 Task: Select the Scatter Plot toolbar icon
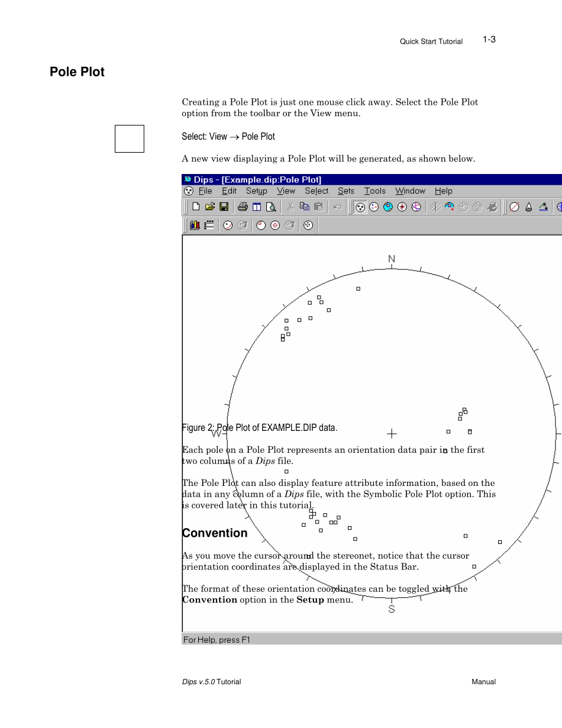pyautogui.click(x=374, y=207)
